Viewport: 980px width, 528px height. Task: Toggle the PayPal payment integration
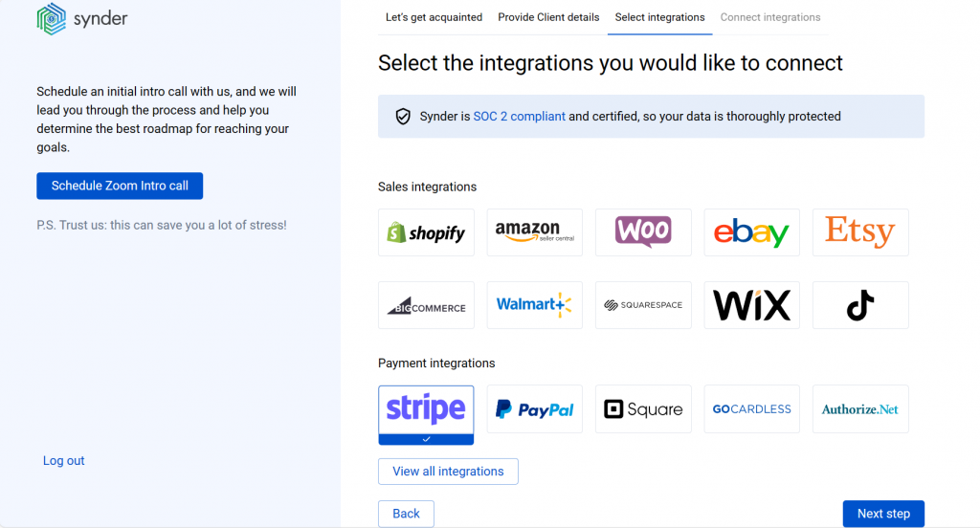(534, 409)
